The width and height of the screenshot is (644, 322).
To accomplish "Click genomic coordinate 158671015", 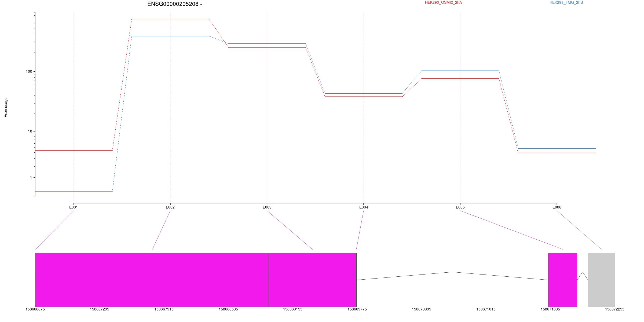I will tap(486, 309).
